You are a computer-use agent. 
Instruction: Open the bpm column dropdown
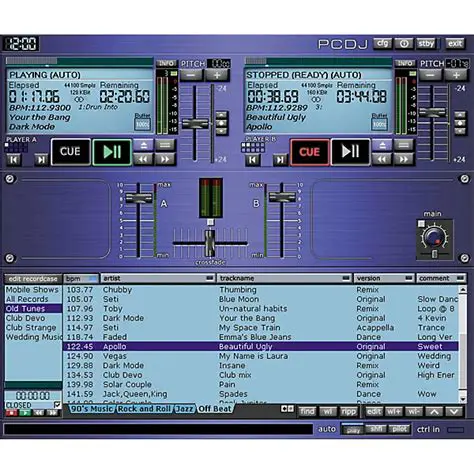pos(93,278)
